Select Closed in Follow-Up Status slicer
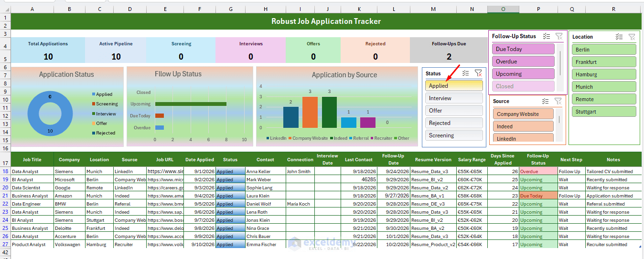 click(523, 86)
